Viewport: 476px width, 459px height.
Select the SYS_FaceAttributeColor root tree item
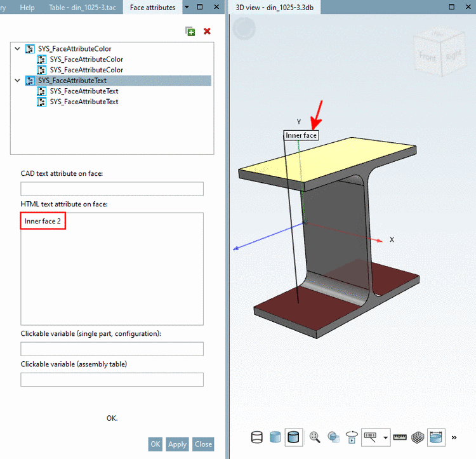coord(75,49)
